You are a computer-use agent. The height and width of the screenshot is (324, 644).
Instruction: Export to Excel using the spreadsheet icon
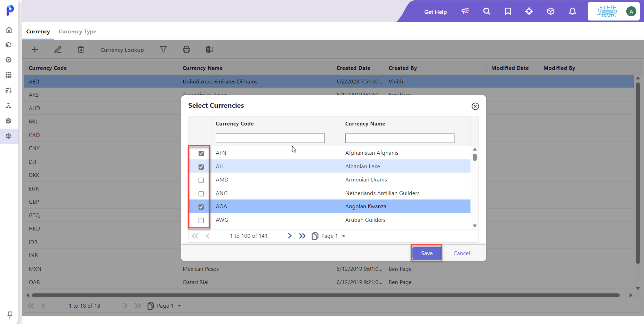(x=209, y=49)
